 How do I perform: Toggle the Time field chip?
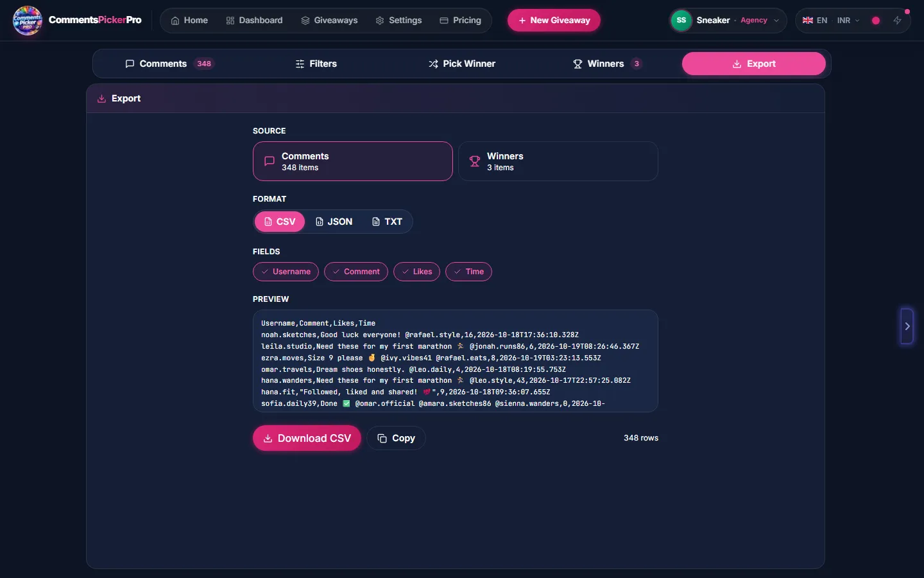point(468,272)
